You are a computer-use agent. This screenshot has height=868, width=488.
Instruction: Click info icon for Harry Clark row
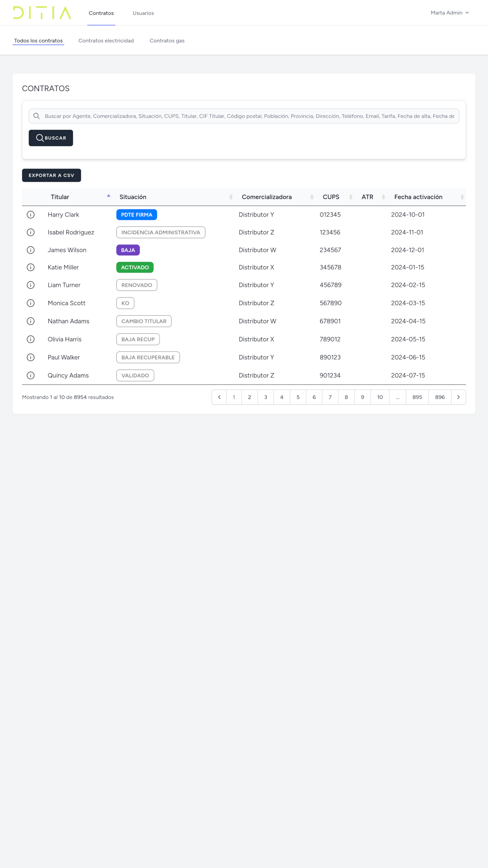coord(31,215)
